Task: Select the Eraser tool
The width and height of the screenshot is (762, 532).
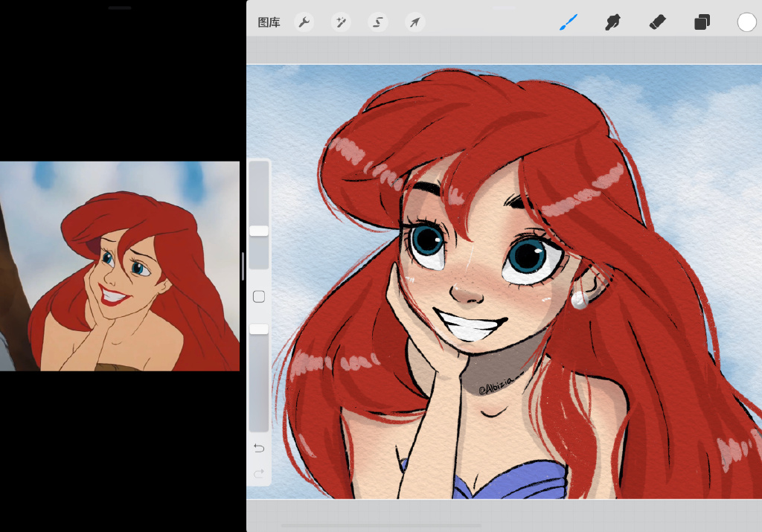Action: tap(657, 22)
